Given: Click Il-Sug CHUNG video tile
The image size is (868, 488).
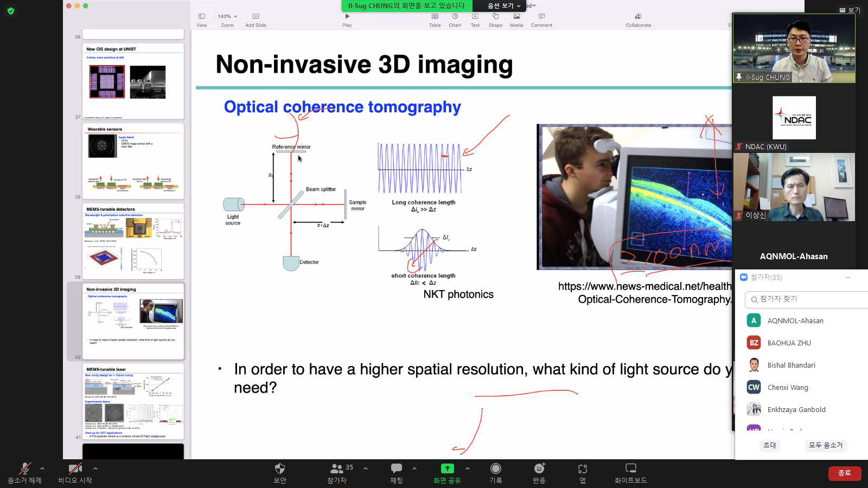Looking at the screenshot, I should 794,48.
